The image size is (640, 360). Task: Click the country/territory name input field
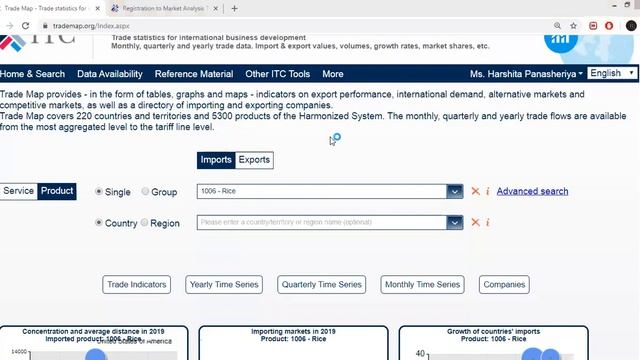point(322,222)
